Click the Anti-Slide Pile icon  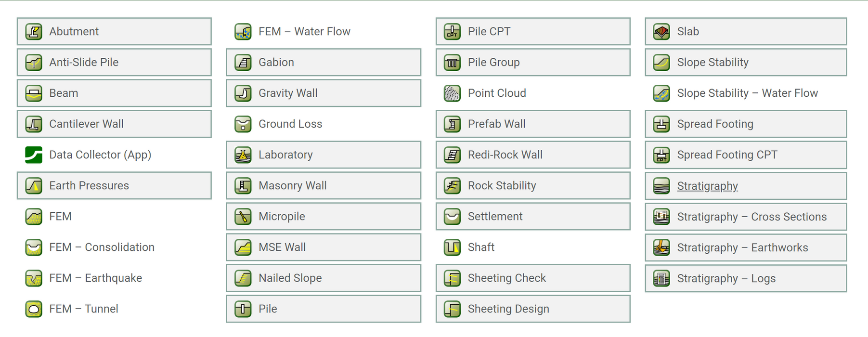(34, 63)
